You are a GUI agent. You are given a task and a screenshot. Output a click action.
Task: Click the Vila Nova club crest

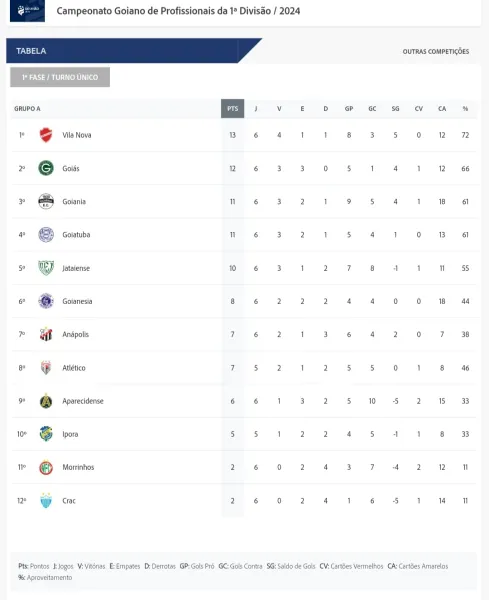coord(46,135)
